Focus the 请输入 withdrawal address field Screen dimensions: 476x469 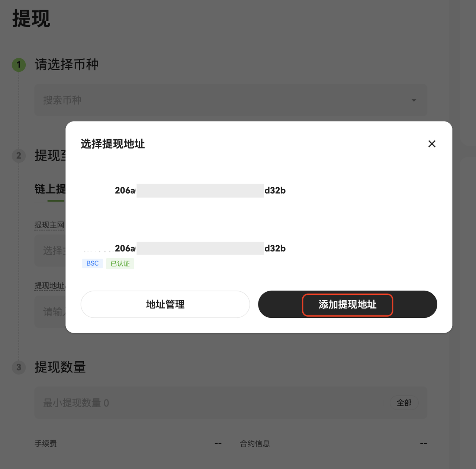[x=52, y=312]
